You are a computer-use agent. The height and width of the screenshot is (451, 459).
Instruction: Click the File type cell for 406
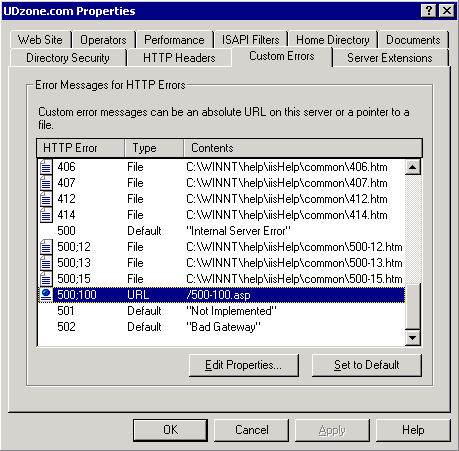coord(135,167)
